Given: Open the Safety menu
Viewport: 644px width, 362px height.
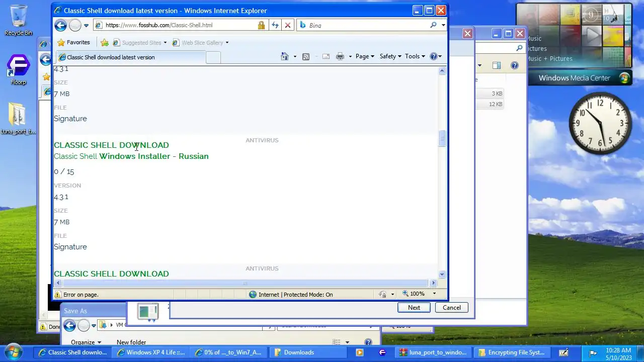Looking at the screenshot, I should click(x=390, y=56).
